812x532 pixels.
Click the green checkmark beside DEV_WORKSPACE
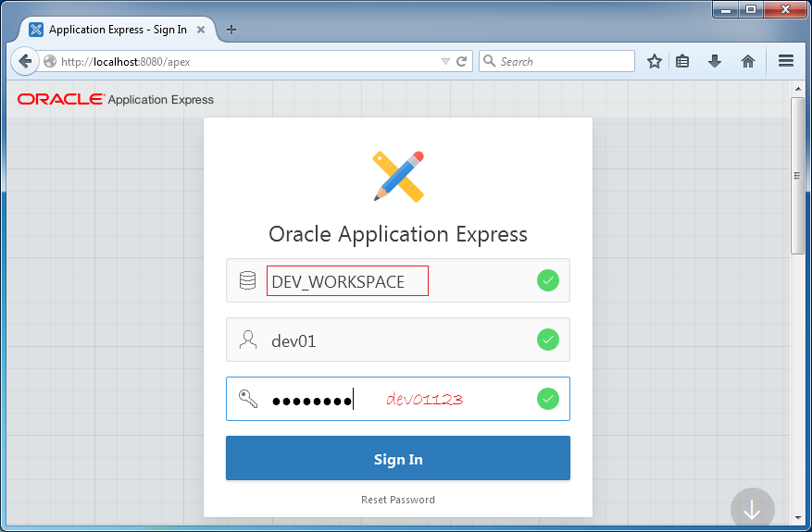(548, 280)
